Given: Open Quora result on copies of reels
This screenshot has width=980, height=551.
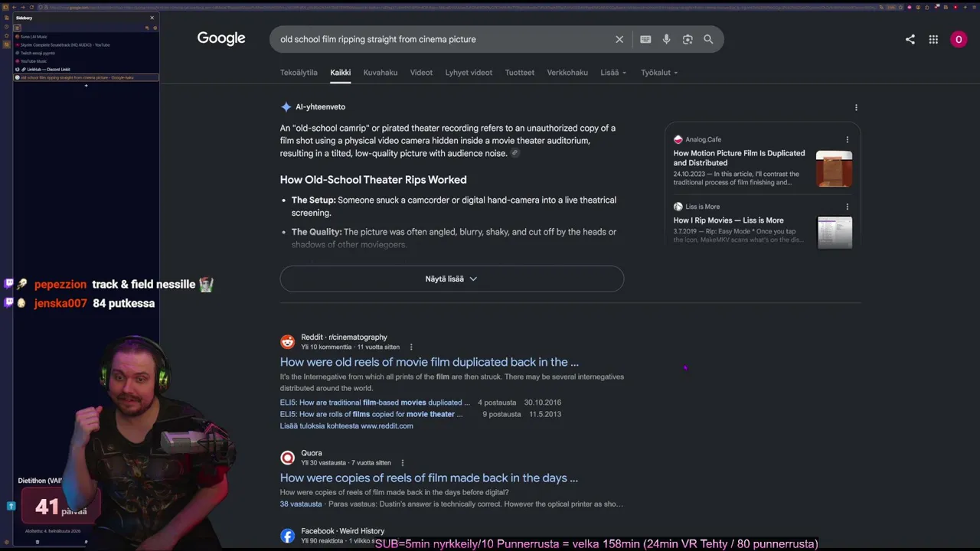Looking at the screenshot, I should coord(429,478).
